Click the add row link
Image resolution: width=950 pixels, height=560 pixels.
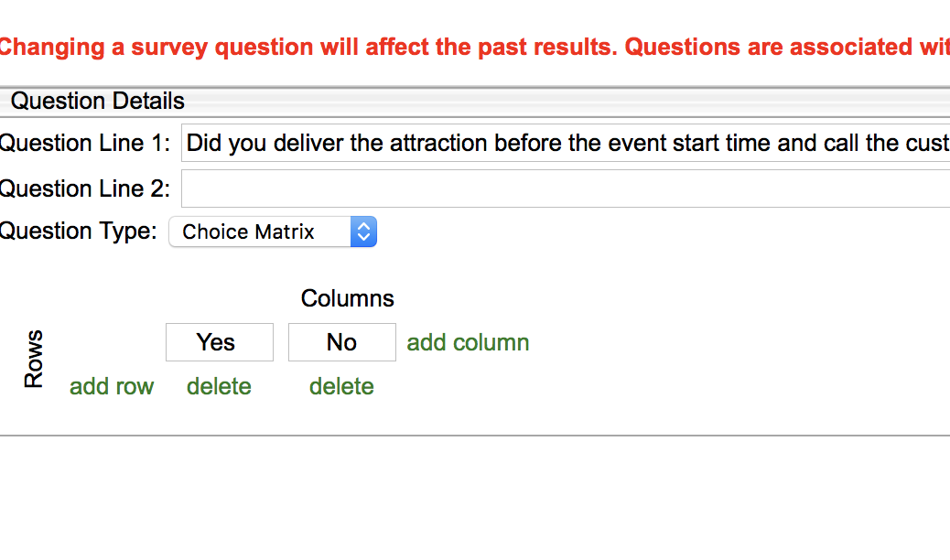(x=112, y=386)
